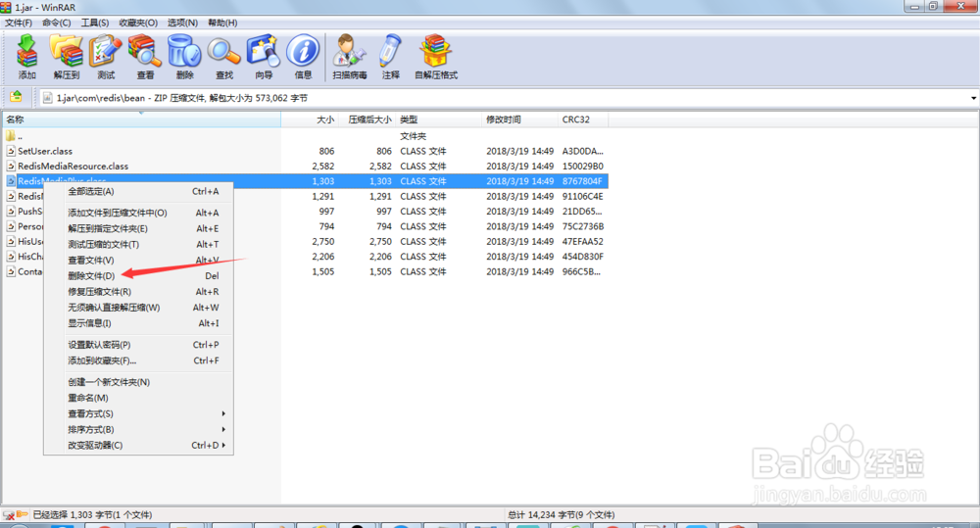Open the 工具(S) menu

95,23
